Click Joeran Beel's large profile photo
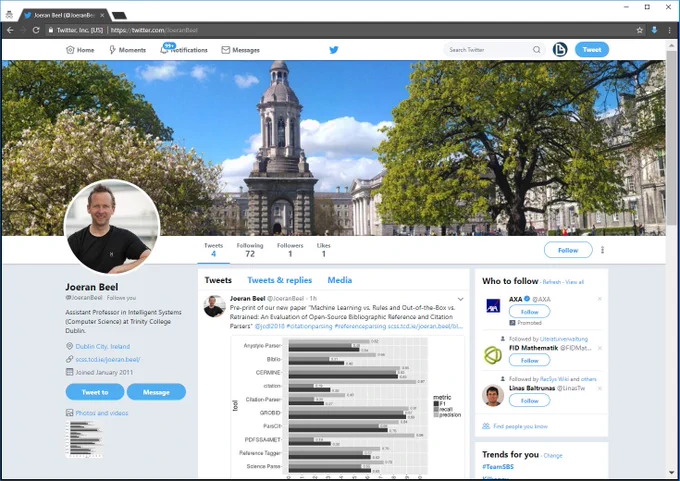The width and height of the screenshot is (680, 481). [x=112, y=227]
